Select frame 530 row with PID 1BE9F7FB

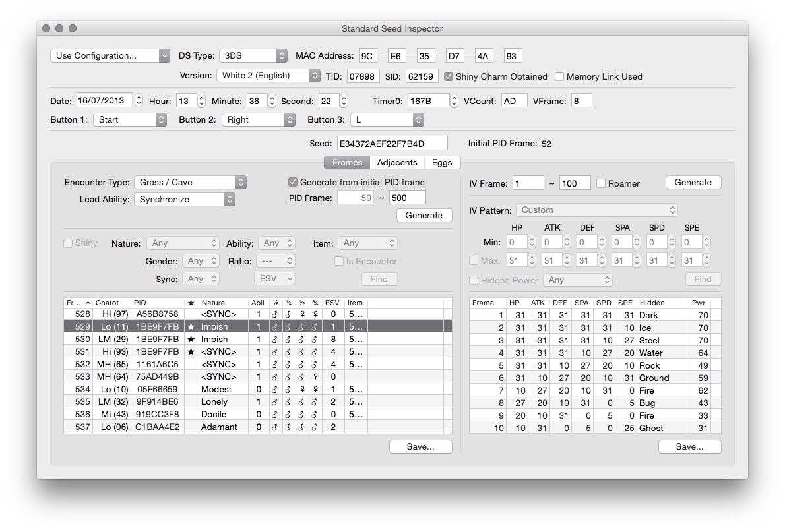[257, 340]
